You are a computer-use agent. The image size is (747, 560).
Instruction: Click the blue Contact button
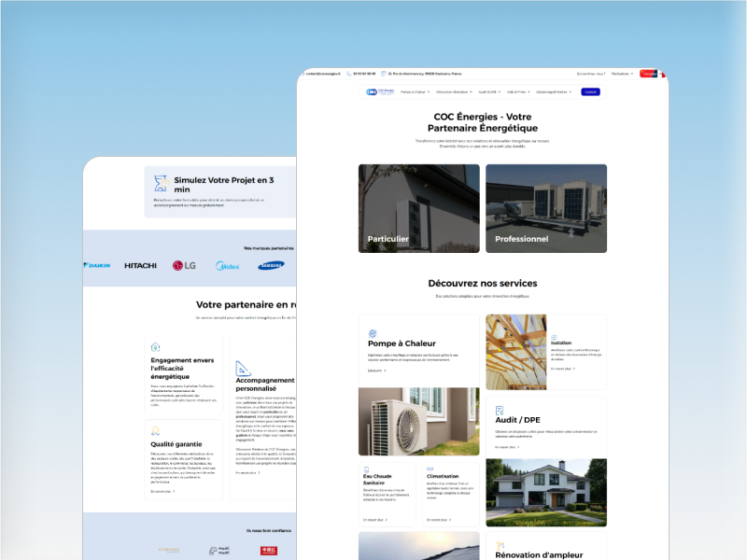coord(590,91)
